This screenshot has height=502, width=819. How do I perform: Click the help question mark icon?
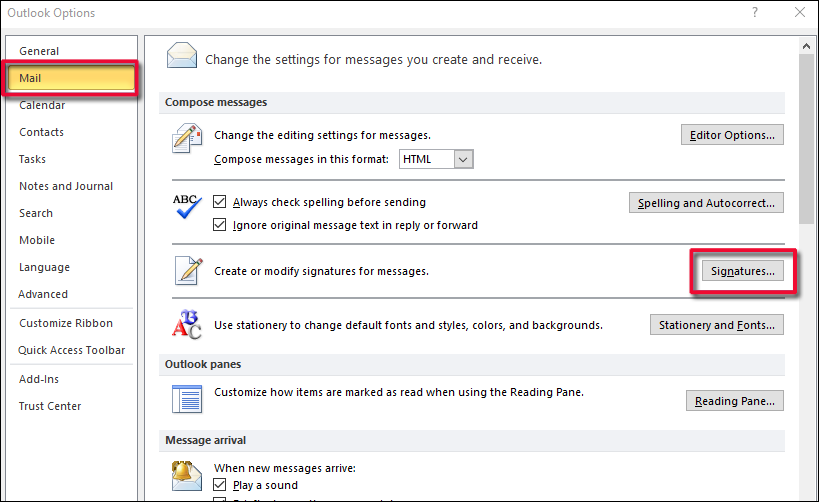point(755,13)
